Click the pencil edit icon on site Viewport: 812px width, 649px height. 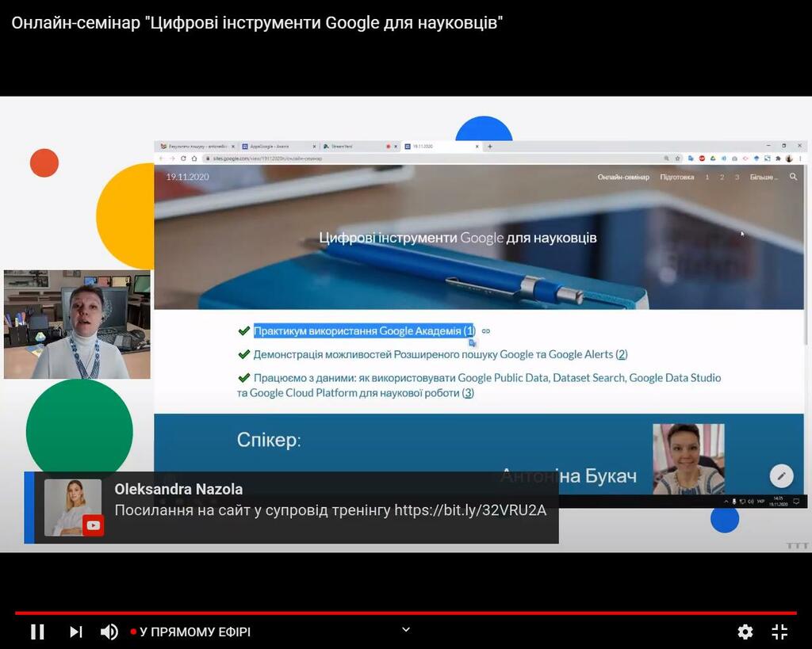[x=781, y=475]
